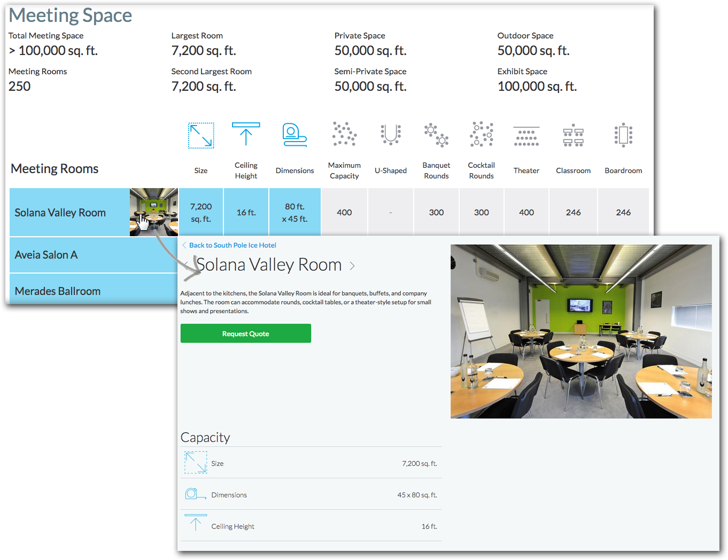
Task: Click the Classroom layout icon
Action: coord(573,135)
